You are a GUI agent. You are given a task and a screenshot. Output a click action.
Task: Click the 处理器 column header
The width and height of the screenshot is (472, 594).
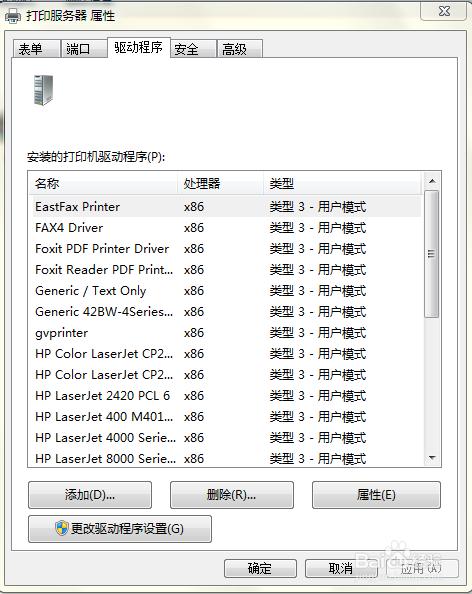(220, 184)
